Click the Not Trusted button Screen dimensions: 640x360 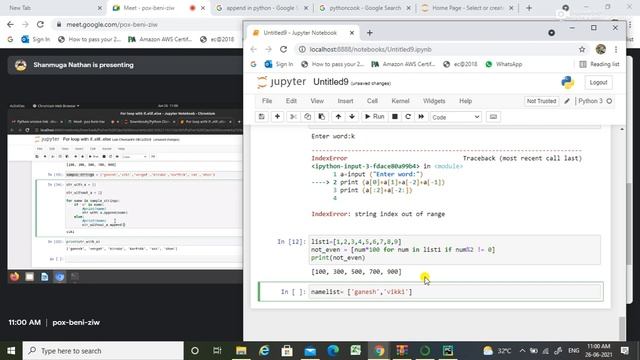click(541, 101)
